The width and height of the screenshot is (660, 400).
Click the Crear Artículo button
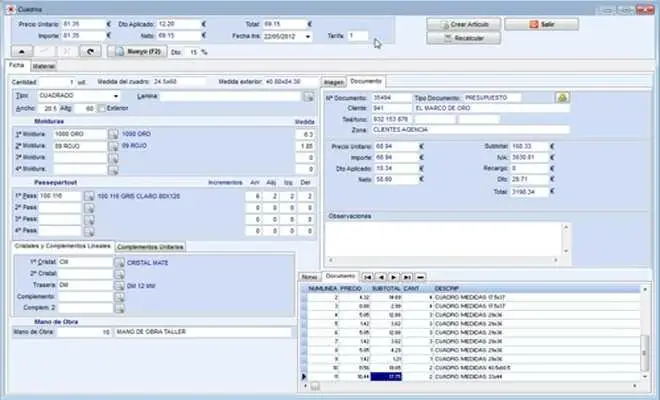463,24
